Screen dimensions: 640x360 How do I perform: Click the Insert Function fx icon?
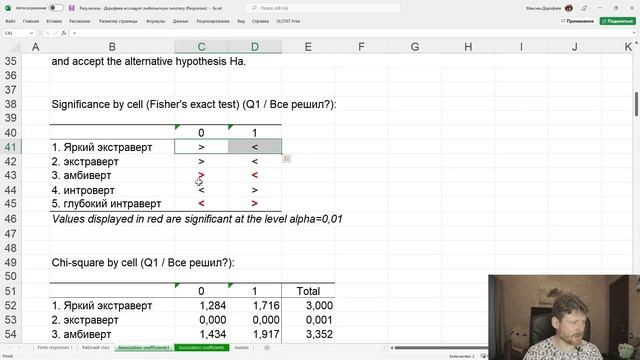(64, 33)
